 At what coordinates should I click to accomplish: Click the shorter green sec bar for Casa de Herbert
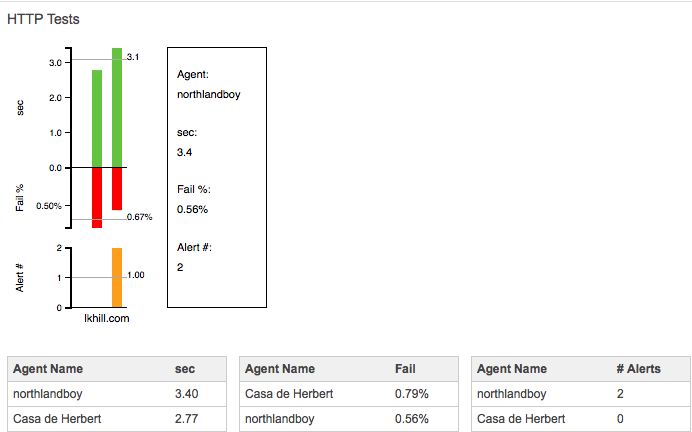tap(97, 119)
